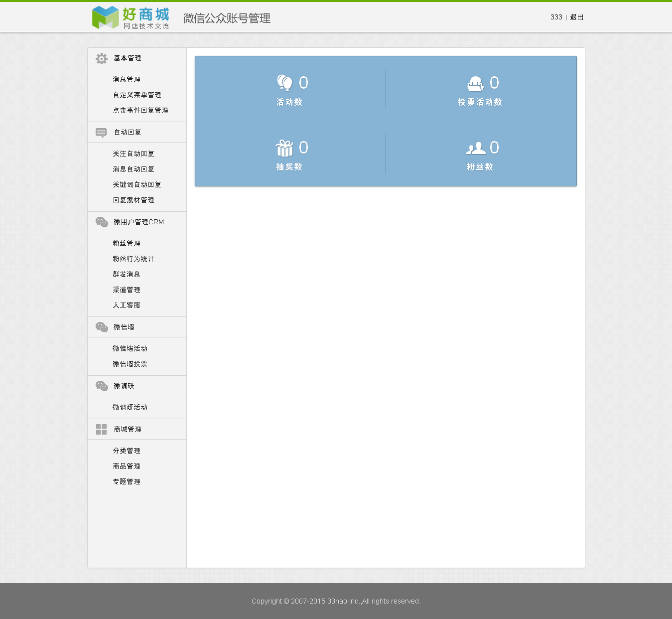Open 关注自动回复 settings

coord(134,154)
